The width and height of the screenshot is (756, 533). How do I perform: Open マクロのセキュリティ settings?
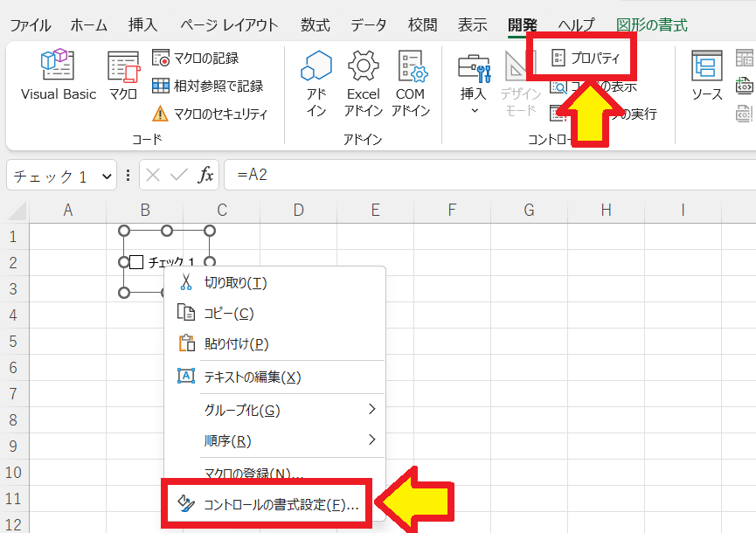[x=210, y=114]
